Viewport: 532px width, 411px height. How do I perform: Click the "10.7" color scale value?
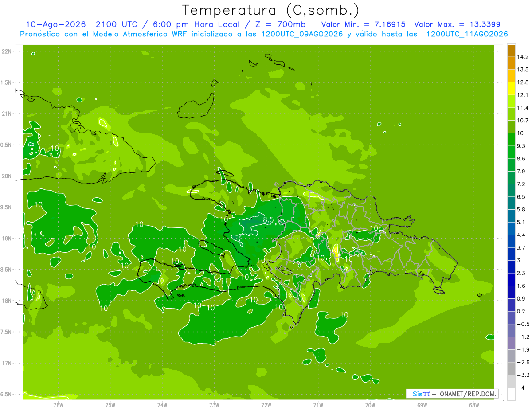523,120
